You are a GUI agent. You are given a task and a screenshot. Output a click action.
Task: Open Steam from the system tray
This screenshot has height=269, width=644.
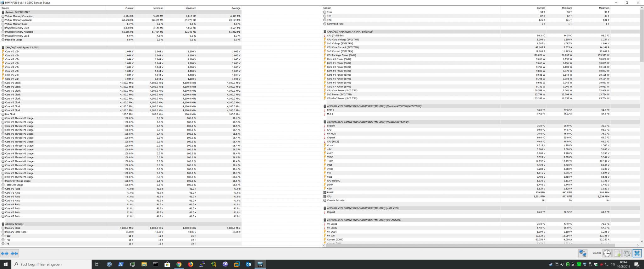pos(551,264)
